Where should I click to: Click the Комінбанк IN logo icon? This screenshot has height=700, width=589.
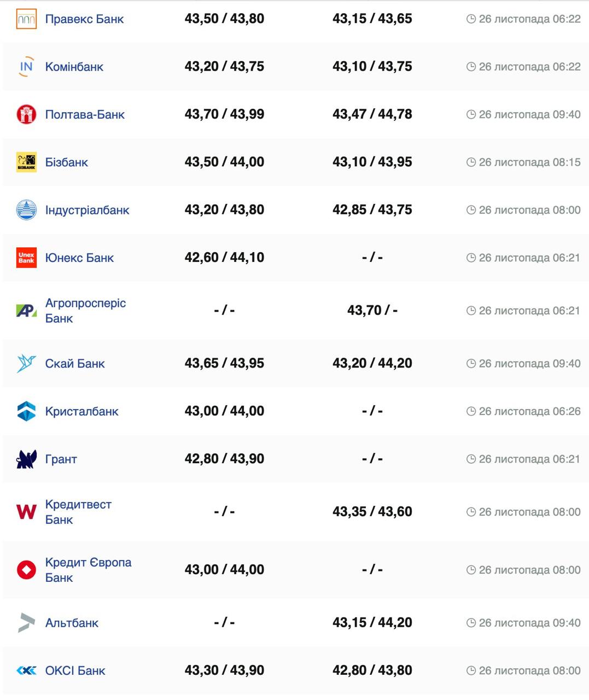coord(26,67)
